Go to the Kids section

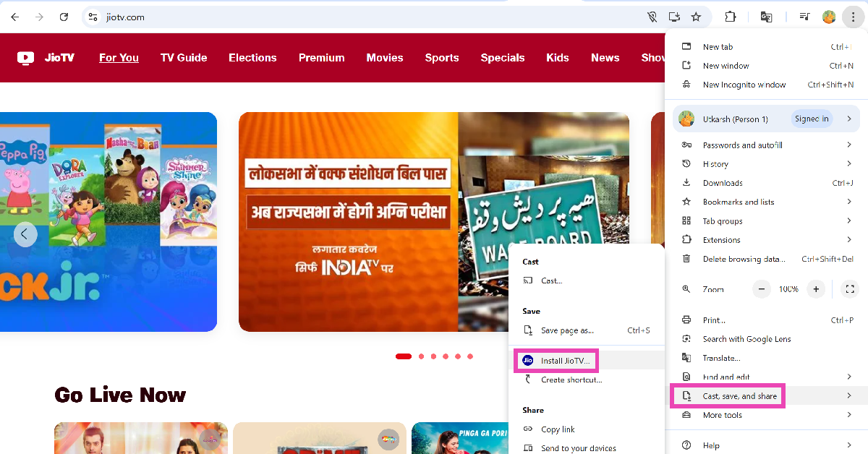point(558,58)
